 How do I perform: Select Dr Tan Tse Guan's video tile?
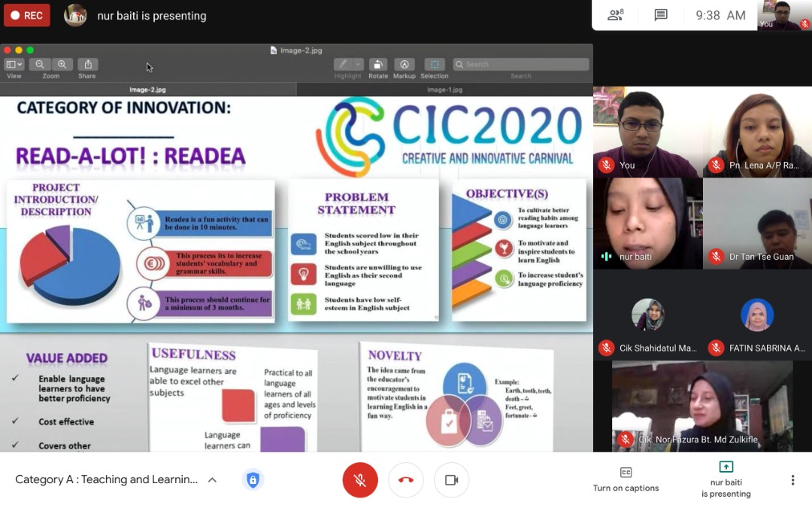click(758, 224)
